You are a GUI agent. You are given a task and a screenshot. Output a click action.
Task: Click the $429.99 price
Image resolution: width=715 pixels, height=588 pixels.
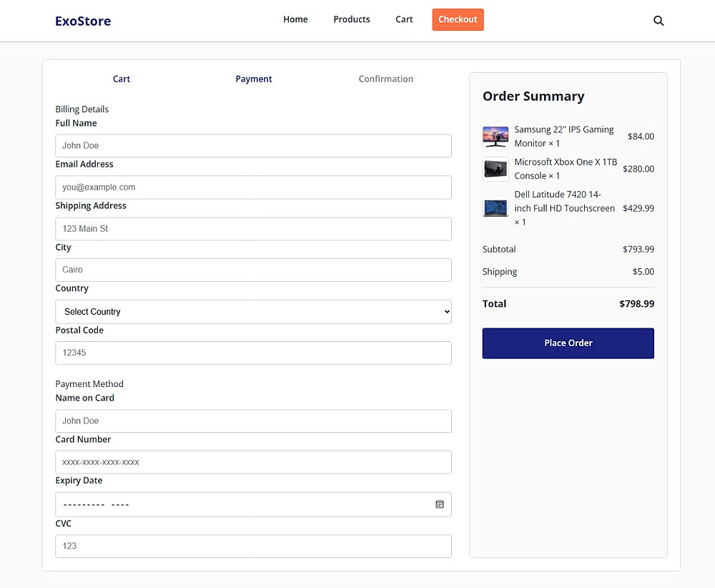tap(638, 208)
